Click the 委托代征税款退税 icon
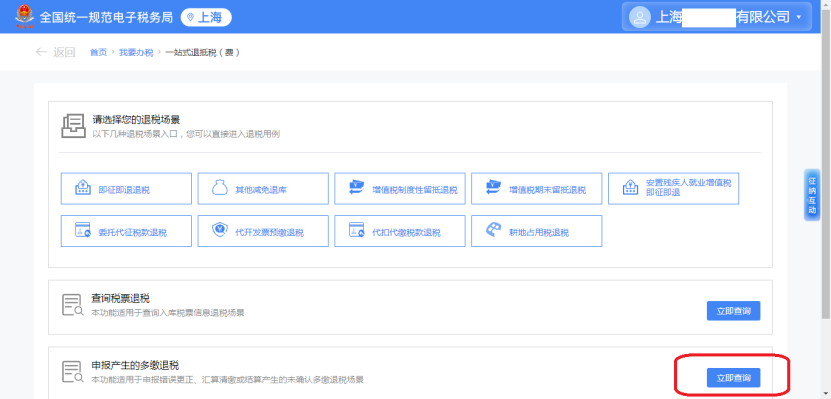Image resolution: width=831 pixels, height=399 pixels. point(82,230)
